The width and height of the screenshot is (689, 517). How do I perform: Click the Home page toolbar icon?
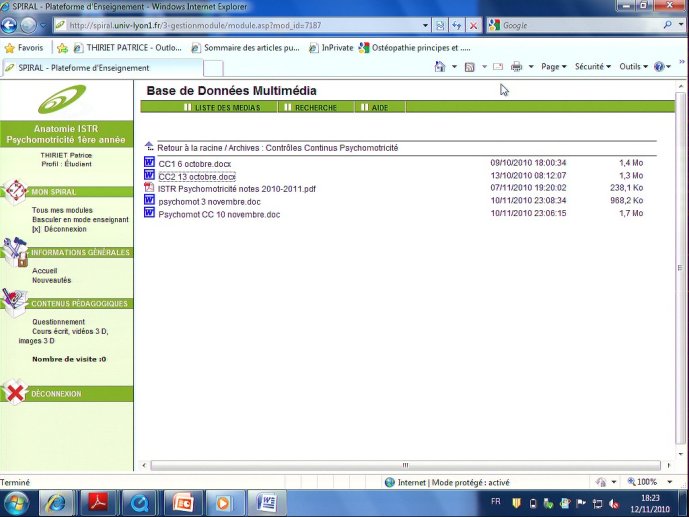coord(440,67)
